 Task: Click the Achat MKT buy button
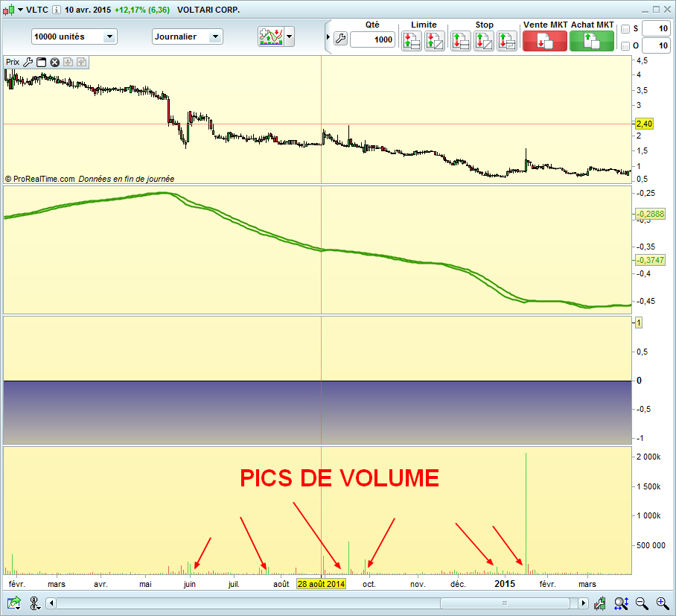pyautogui.click(x=591, y=40)
